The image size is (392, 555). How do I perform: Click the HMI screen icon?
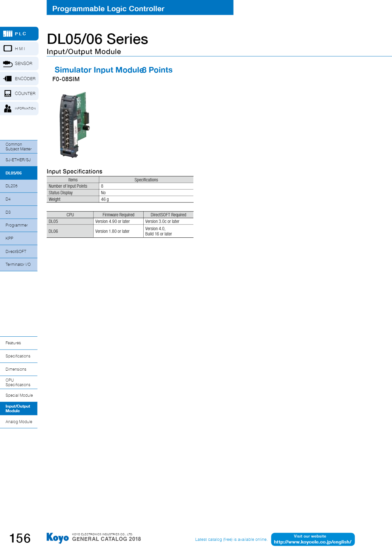(x=8, y=48)
